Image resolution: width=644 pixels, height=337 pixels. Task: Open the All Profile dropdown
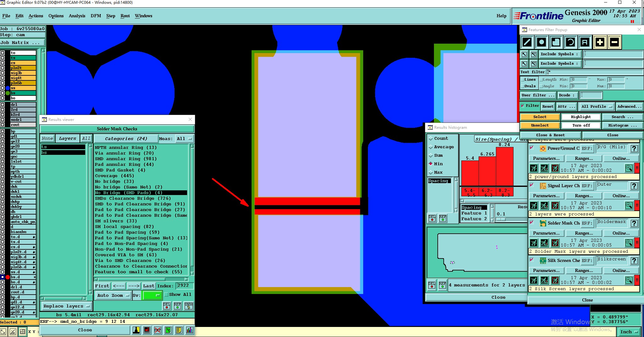pyautogui.click(x=597, y=106)
